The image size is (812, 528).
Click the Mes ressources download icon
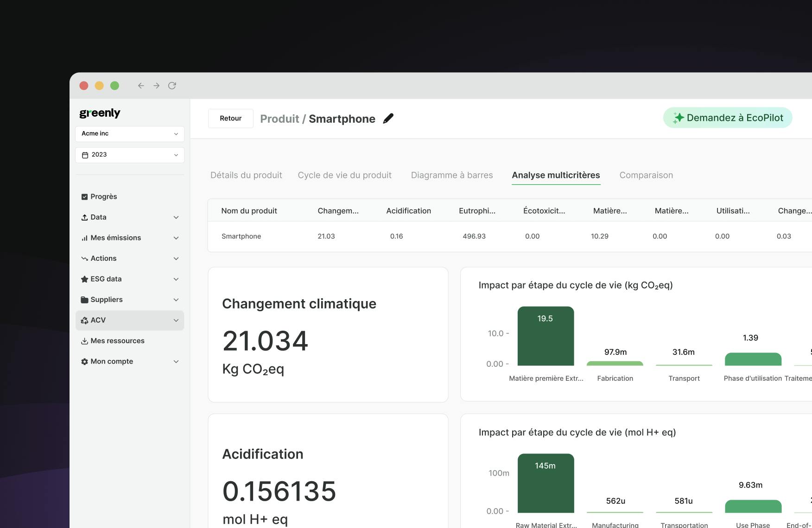pos(84,341)
